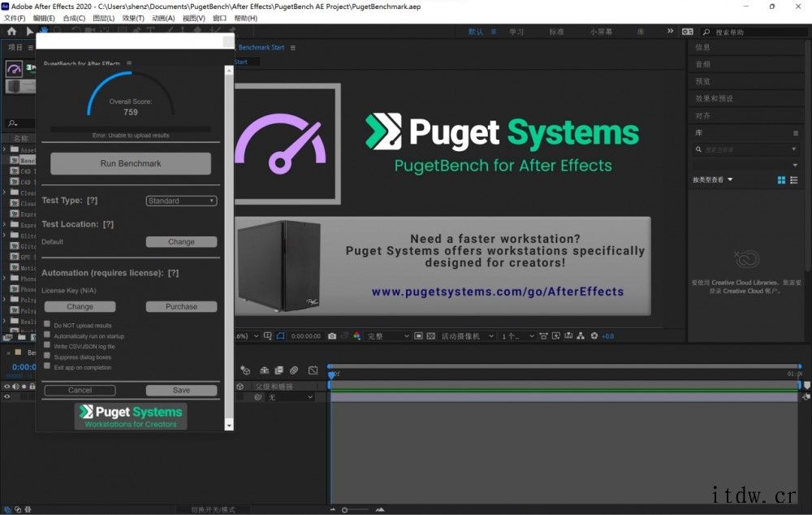
Task: Open the 文件(F) menu
Action: click(15, 18)
